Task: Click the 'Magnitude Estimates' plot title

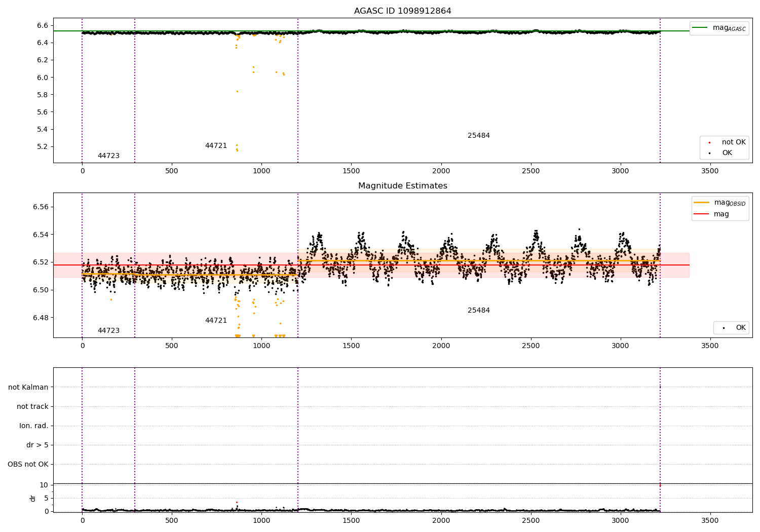Action: (x=402, y=186)
